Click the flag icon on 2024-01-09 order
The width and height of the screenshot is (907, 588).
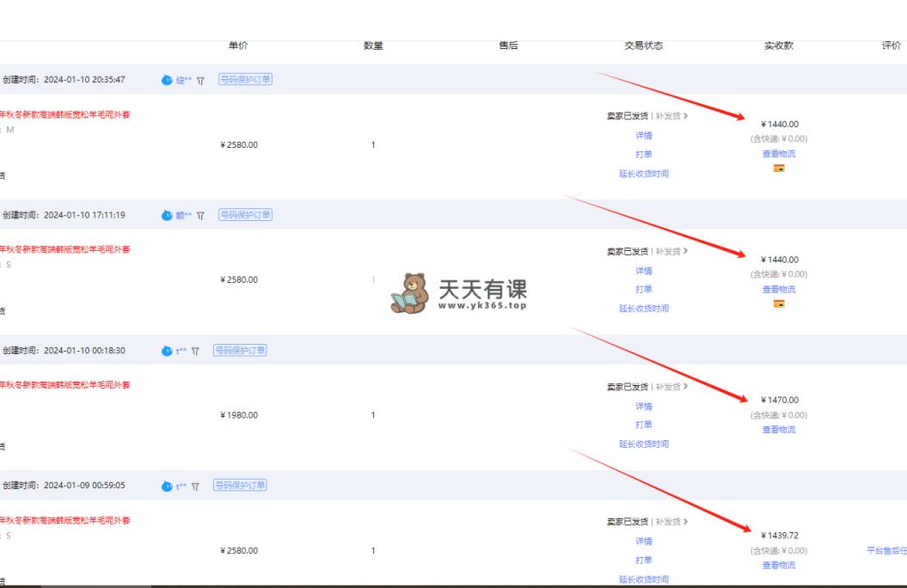click(x=195, y=487)
